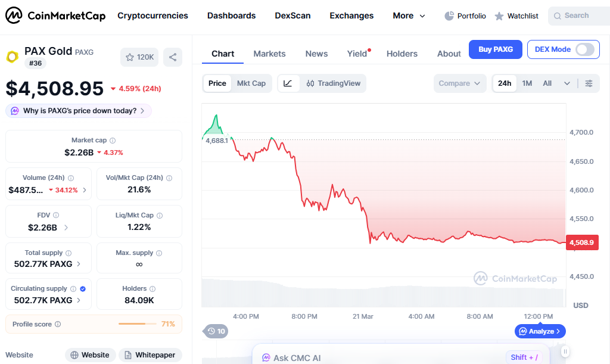Open chart display settings sliders icon
This screenshot has width=610, height=364.
click(x=589, y=83)
